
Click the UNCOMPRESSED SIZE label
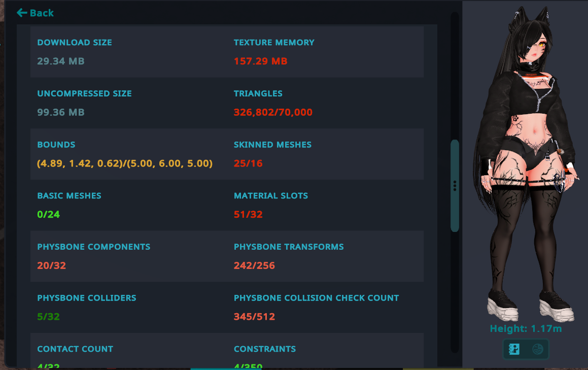point(84,93)
